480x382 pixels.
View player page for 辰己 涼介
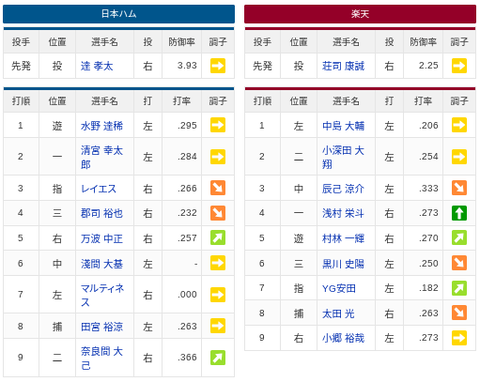[343, 189]
